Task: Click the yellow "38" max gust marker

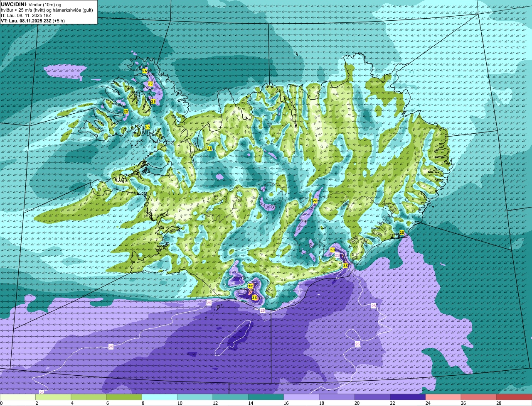Action: [250, 286]
